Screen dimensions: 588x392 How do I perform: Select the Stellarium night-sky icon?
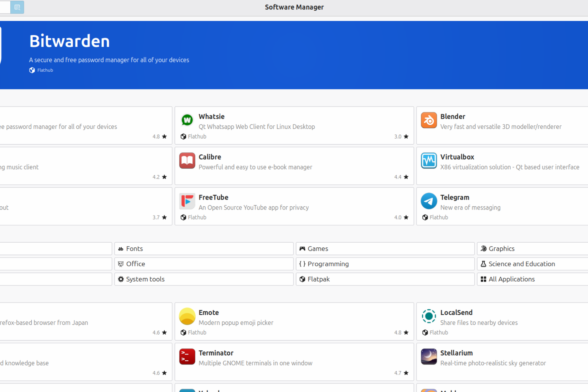click(429, 357)
